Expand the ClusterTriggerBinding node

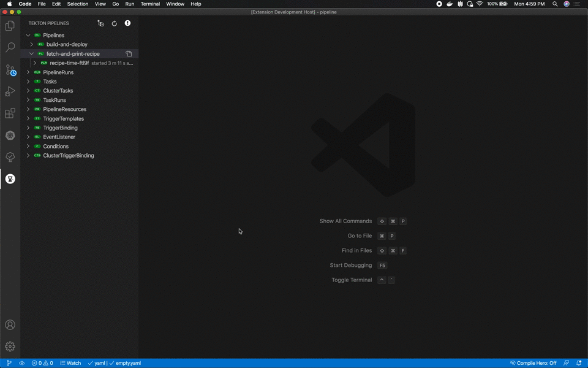[x=28, y=155]
